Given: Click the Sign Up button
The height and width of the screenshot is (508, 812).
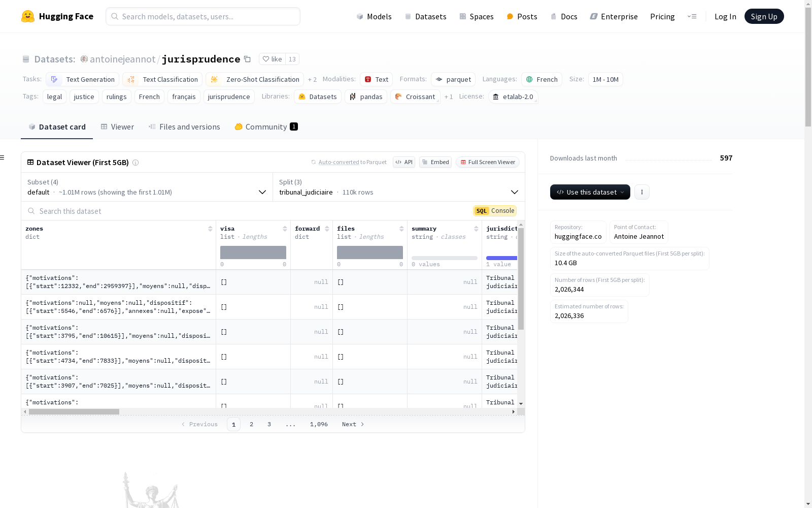Looking at the screenshot, I should coord(764,16).
